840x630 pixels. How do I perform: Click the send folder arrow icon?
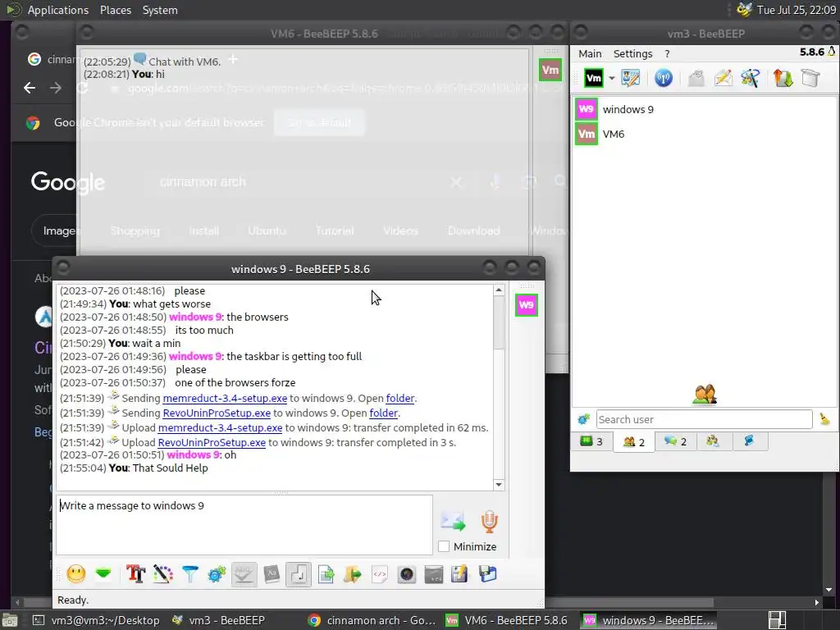tap(353, 574)
